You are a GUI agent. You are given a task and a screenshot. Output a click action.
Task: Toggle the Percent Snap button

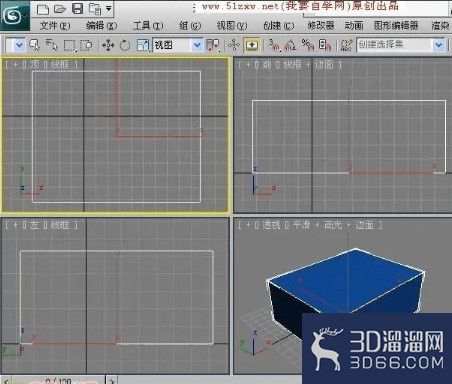pos(307,45)
